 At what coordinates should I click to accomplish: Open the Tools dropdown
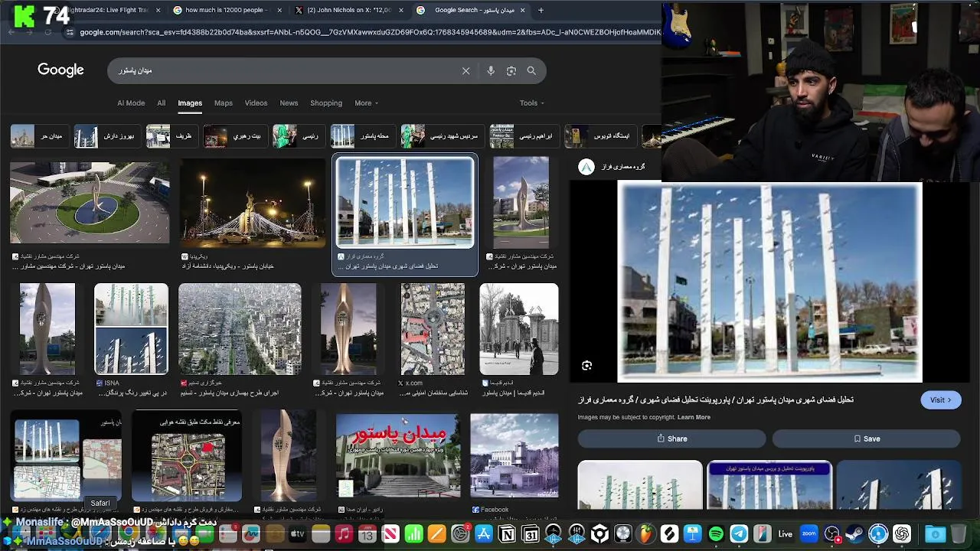pos(531,103)
